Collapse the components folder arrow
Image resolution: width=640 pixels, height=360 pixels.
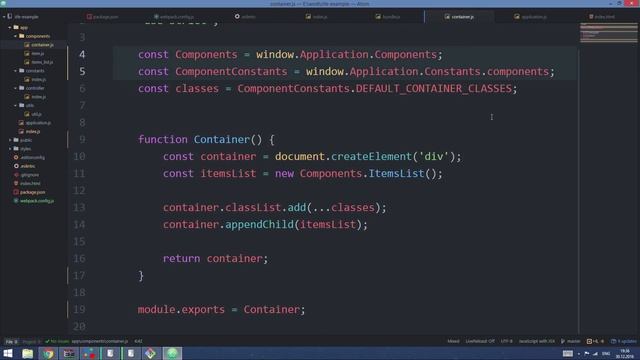pos(16,36)
